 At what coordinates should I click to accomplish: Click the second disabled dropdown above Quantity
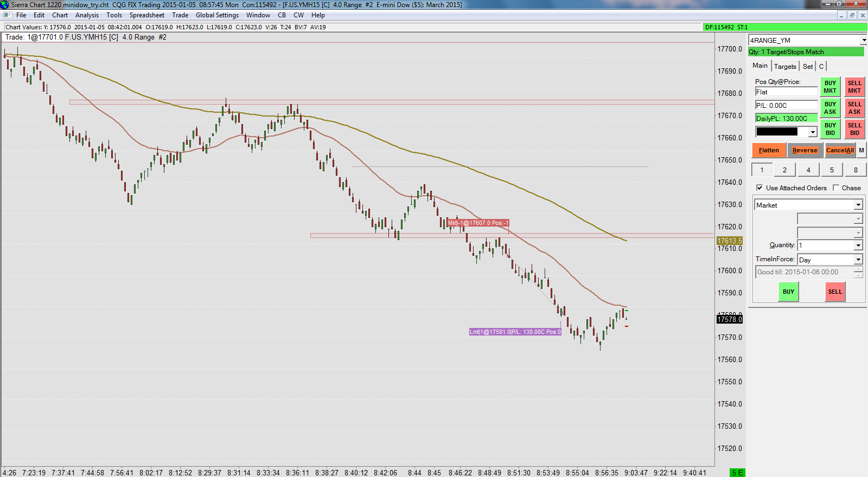[829, 232]
